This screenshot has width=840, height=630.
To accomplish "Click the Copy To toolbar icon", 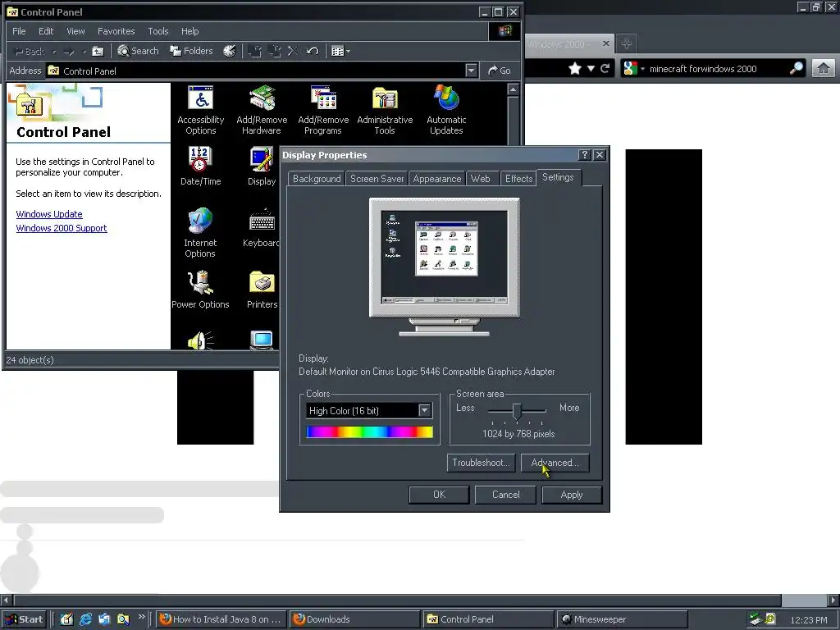I will coord(274,51).
